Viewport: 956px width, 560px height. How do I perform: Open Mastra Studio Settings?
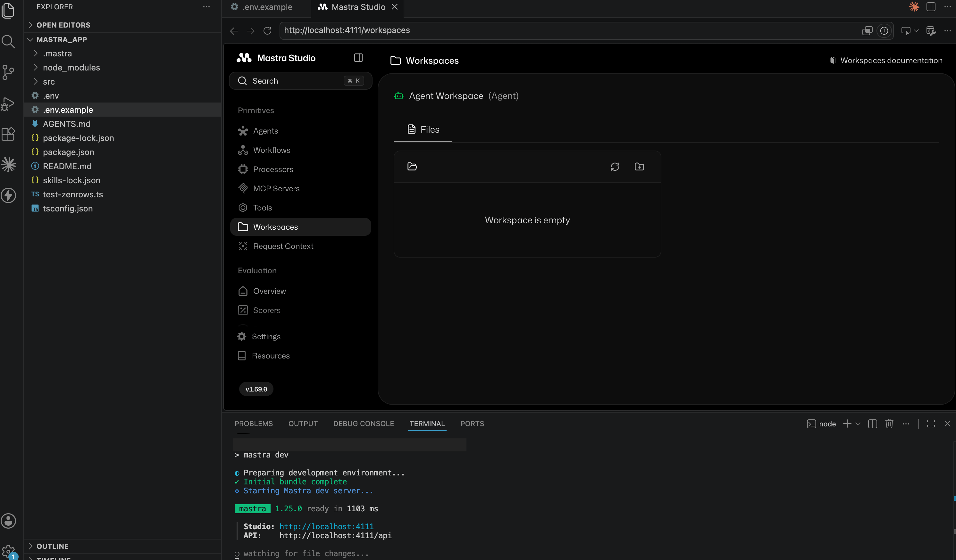pyautogui.click(x=300, y=336)
